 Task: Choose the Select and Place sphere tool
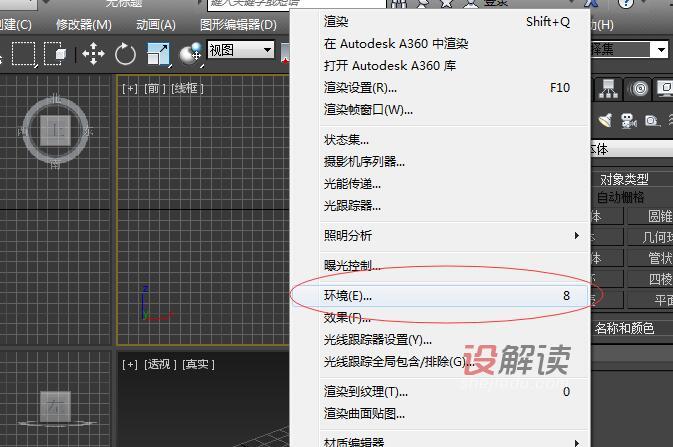point(191,55)
